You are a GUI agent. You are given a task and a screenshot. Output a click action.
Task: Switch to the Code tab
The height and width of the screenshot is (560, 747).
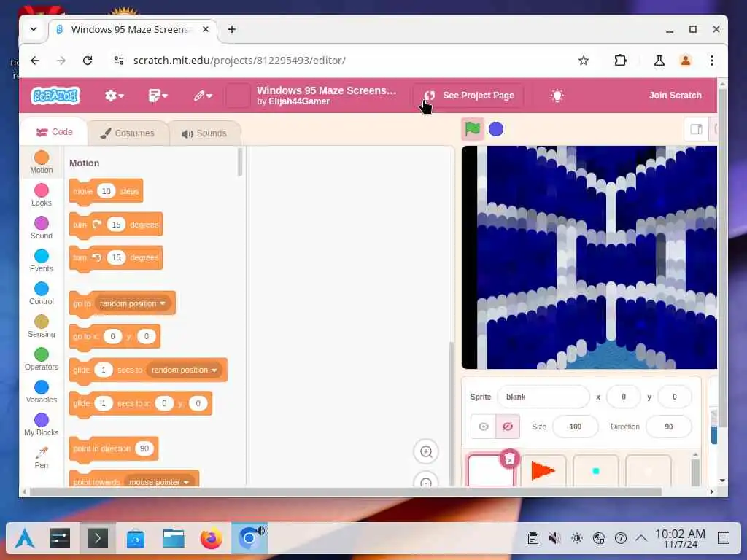[54, 132]
